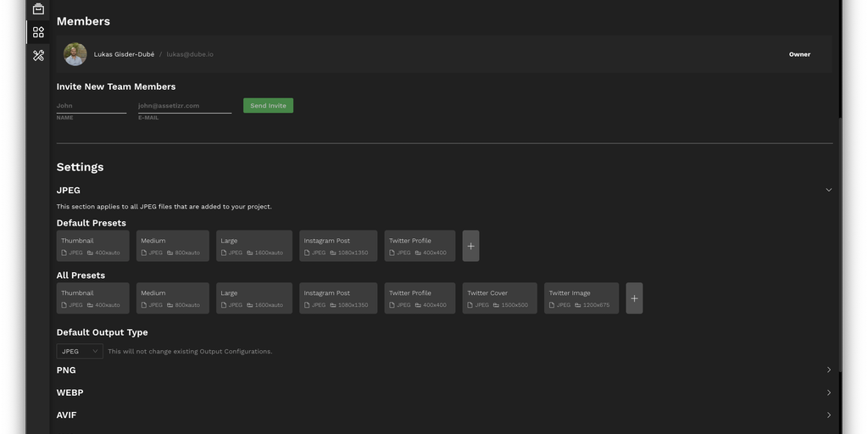Focus the E-mail input field
The width and height of the screenshot is (868, 434).
pos(184,106)
